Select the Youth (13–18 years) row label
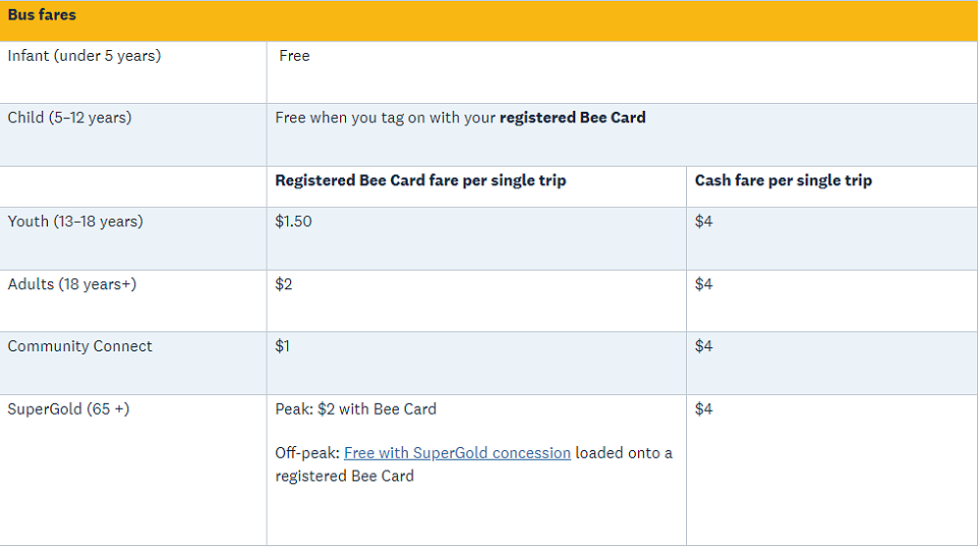 [75, 222]
